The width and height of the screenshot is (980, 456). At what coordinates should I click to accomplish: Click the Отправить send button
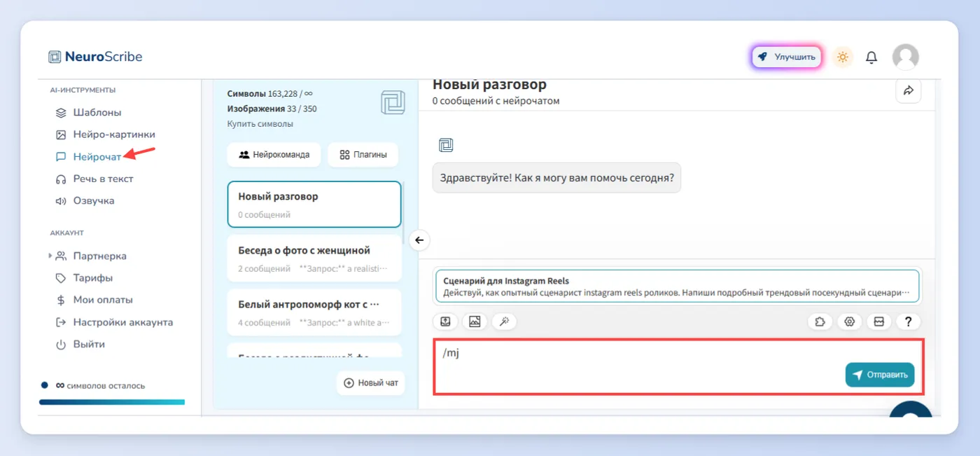click(x=880, y=375)
